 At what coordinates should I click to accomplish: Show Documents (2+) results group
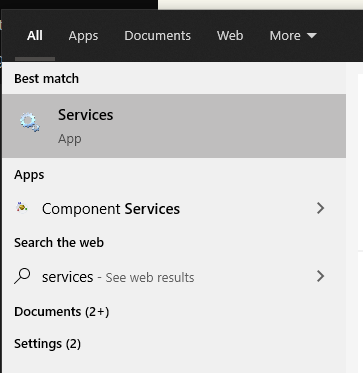pos(62,312)
